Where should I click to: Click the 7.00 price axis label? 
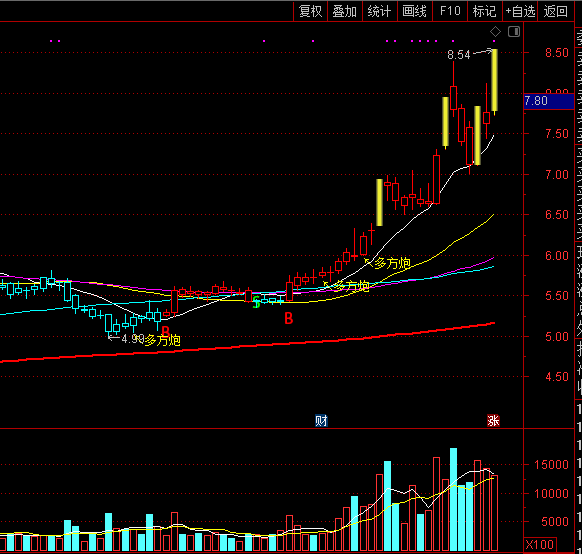pyautogui.click(x=557, y=174)
